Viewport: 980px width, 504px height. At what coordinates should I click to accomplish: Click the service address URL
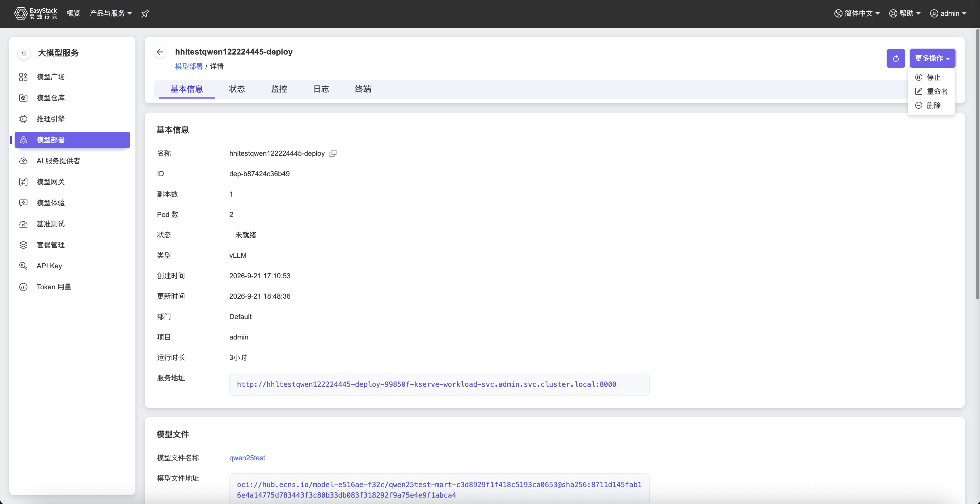[x=426, y=384]
